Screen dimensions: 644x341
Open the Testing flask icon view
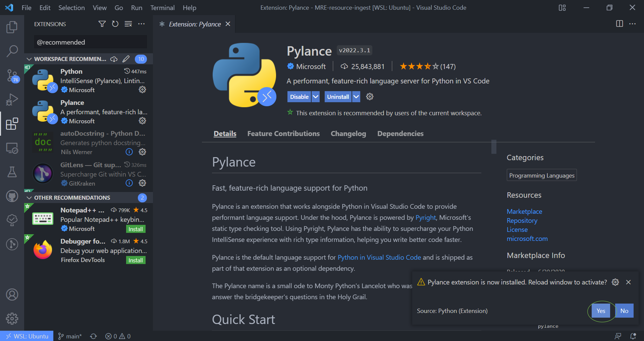click(12, 172)
